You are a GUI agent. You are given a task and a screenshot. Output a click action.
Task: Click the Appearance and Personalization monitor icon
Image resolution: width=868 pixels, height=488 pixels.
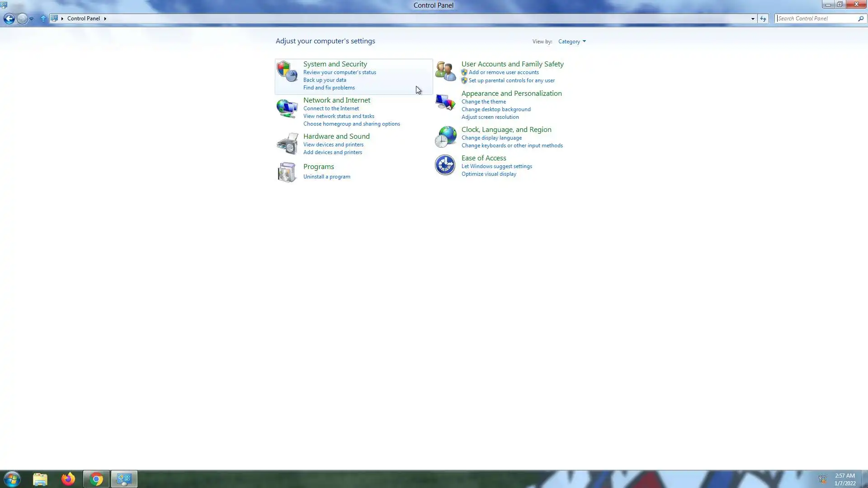(x=445, y=103)
